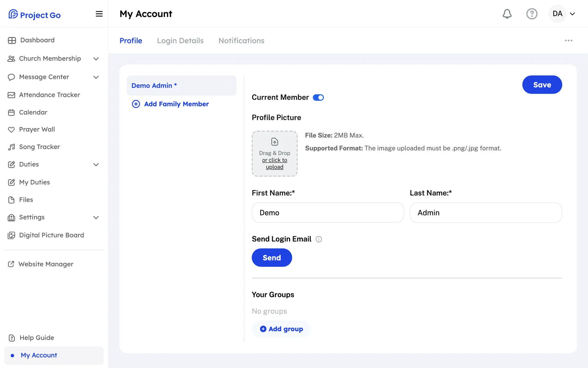Viewport: 588px width, 368px height.
Task: Switch to the Notifications tab
Action: tap(241, 41)
